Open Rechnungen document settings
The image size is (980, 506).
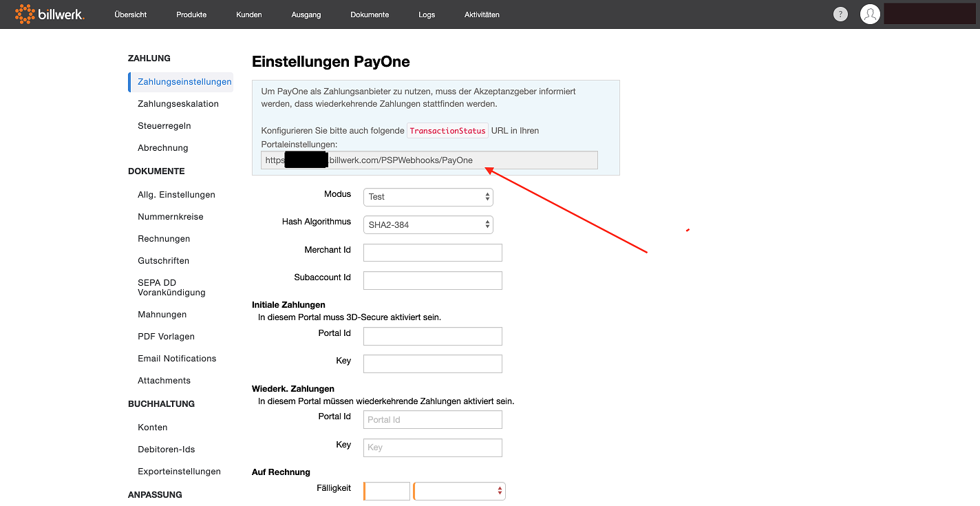[164, 239]
